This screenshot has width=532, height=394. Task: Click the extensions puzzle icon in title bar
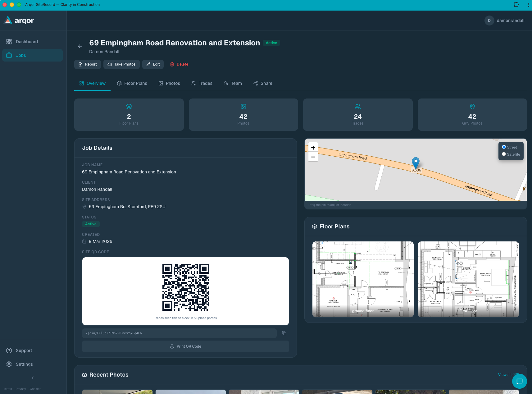tap(516, 5)
